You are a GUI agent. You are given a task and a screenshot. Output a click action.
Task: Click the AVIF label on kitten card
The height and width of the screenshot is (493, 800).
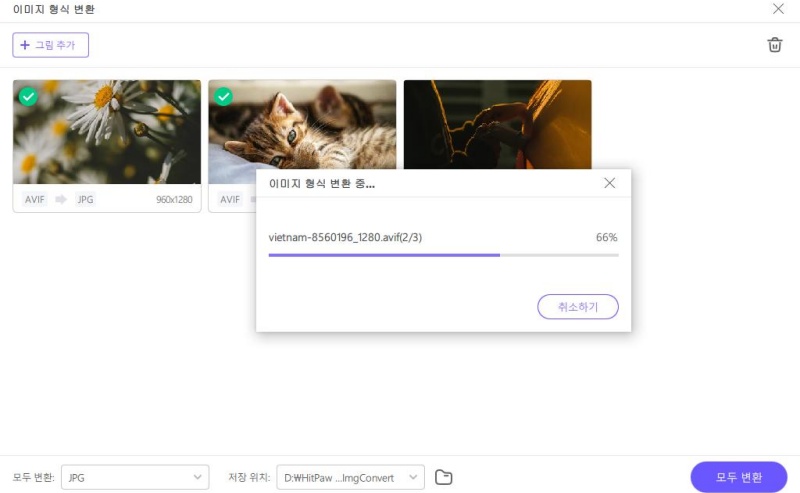230,199
